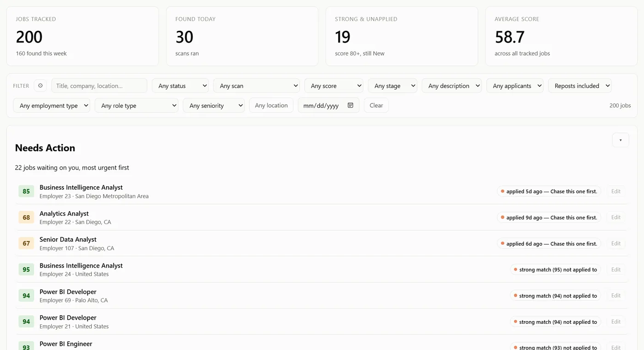Edit the Employer 24 Business Intelligence Analyst row

click(616, 270)
